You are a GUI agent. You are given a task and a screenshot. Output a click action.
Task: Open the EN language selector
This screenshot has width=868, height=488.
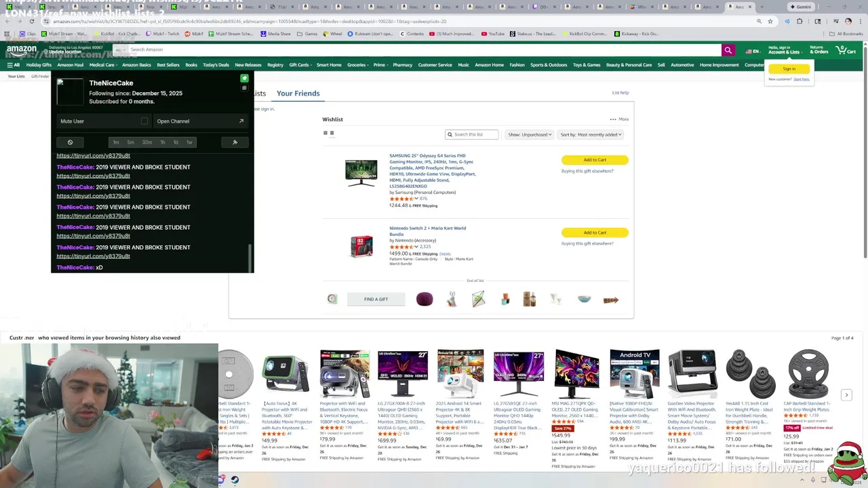752,52
